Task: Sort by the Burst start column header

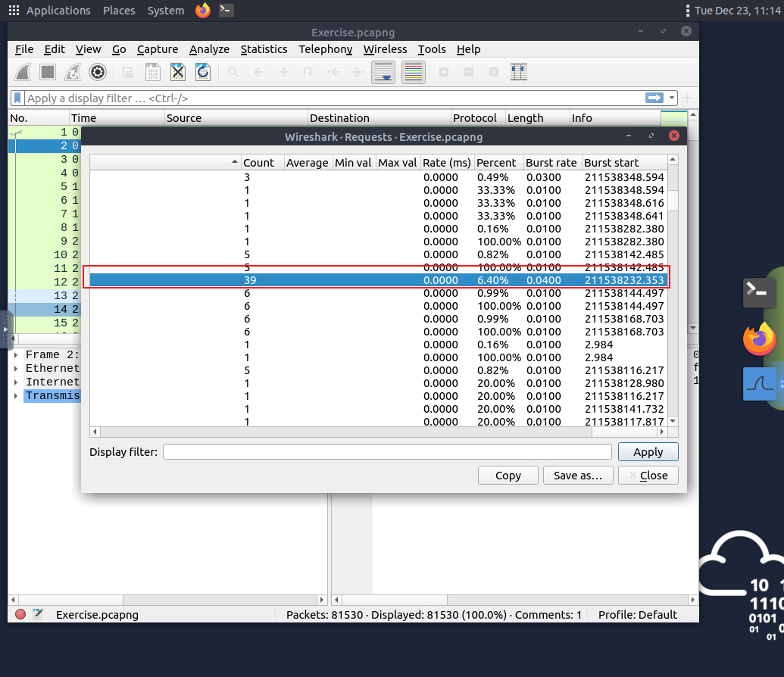Action: point(624,163)
